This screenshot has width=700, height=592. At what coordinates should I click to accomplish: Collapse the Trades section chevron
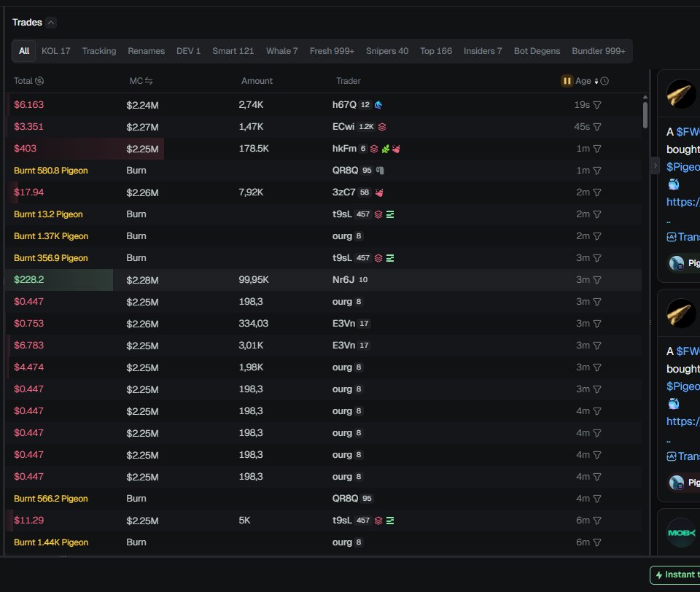51,23
